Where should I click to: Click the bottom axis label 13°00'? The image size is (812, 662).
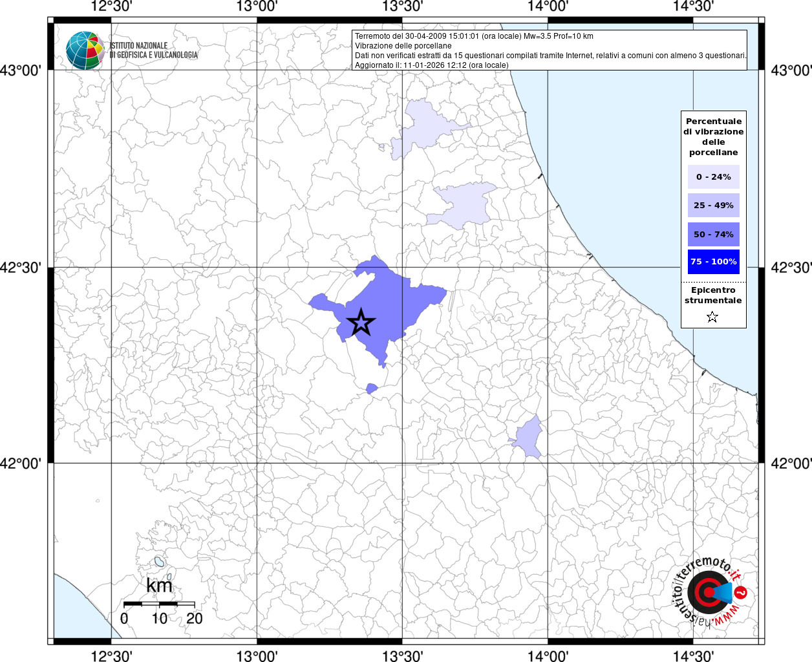point(257,656)
